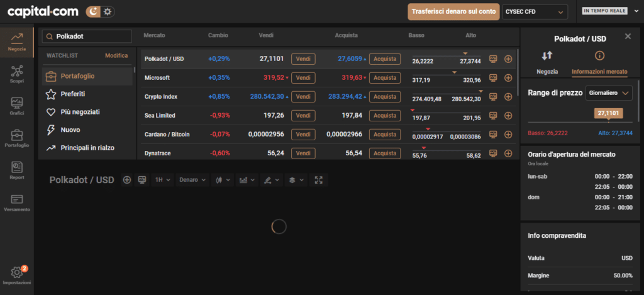Click Vendi button for Dynatrace
The image size is (644, 295).
[x=303, y=153]
